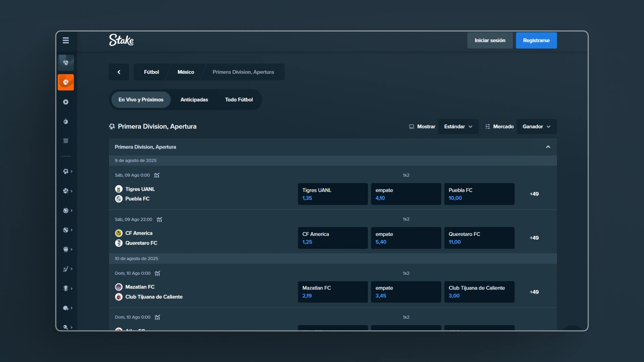Select the trophy sidebar icon

(x=65, y=288)
